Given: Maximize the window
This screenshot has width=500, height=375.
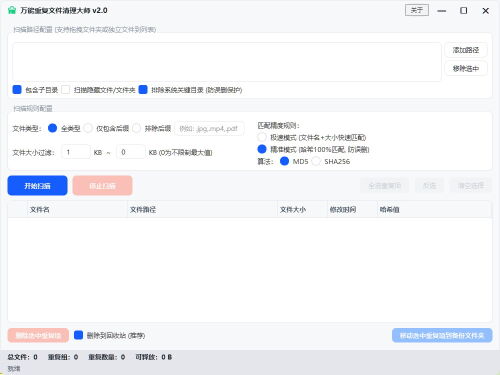Looking at the screenshot, I should pyautogui.click(x=464, y=11).
